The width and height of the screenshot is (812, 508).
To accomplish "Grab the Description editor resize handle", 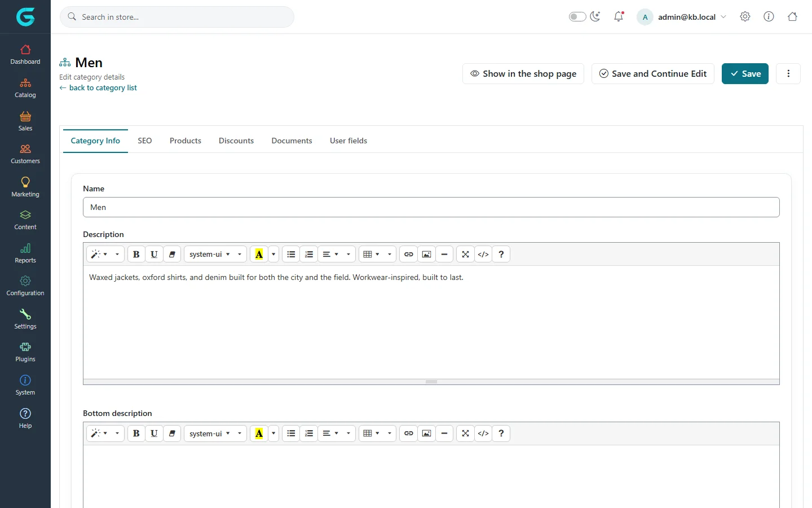I will coord(431,382).
